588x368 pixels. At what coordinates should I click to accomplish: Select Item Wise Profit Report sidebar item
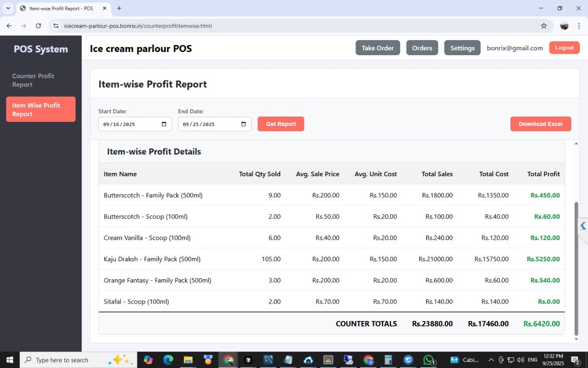40,109
